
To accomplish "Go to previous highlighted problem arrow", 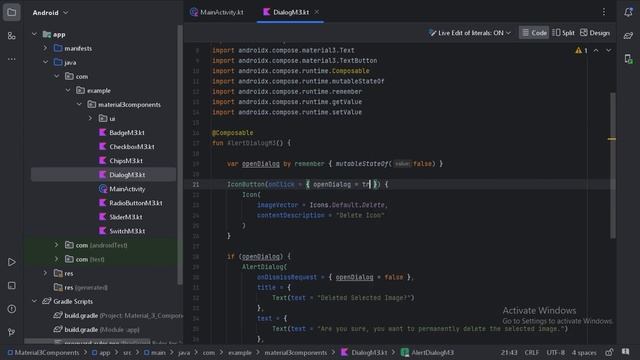I will (x=596, y=51).
